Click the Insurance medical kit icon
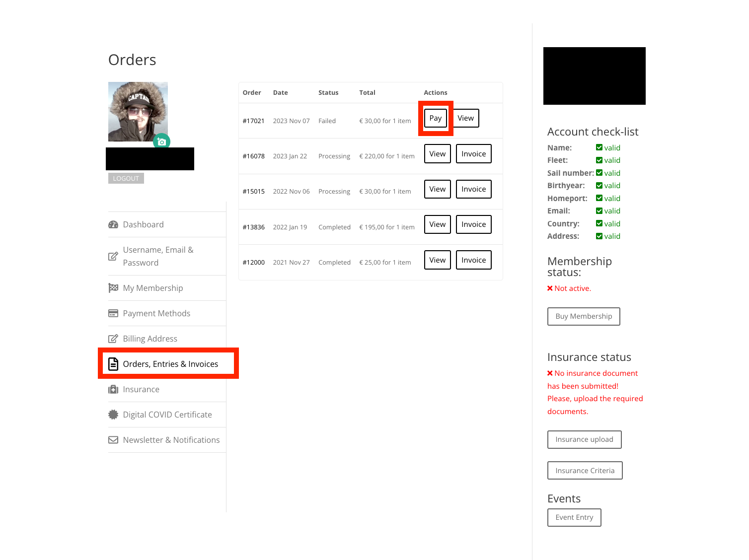Viewport: 749px width, 560px height. (113, 389)
